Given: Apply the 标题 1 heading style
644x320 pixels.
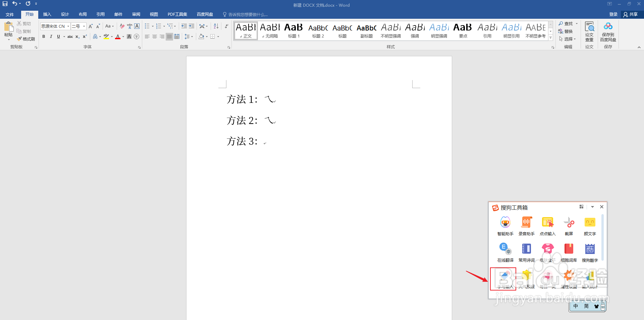Looking at the screenshot, I should pyautogui.click(x=293, y=30).
